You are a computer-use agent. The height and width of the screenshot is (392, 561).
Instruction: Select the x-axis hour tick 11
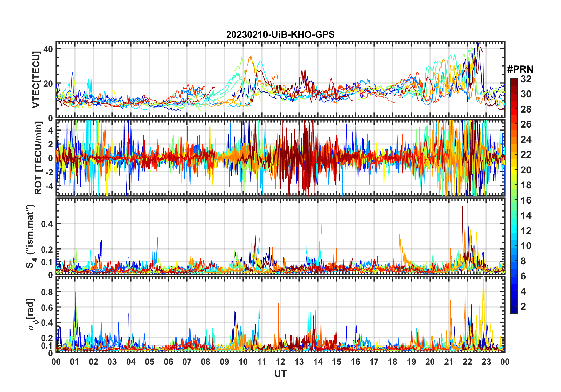point(262,362)
